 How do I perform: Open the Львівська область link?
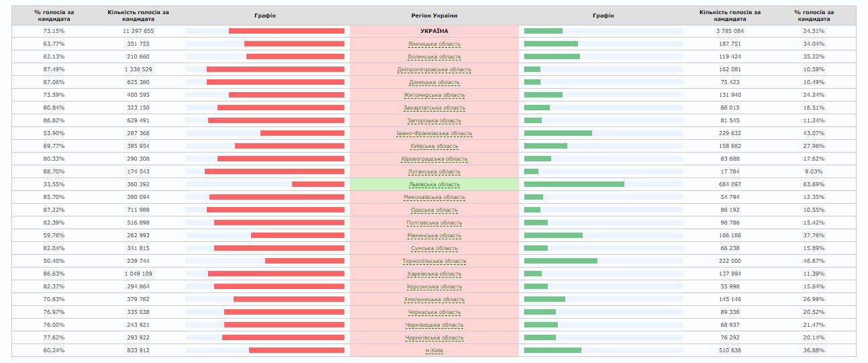434,185
